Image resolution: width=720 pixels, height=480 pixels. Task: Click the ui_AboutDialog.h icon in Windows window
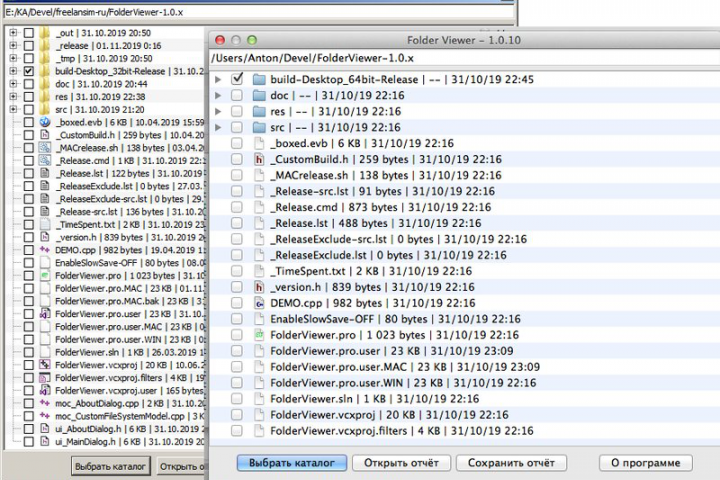(x=45, y=429)
